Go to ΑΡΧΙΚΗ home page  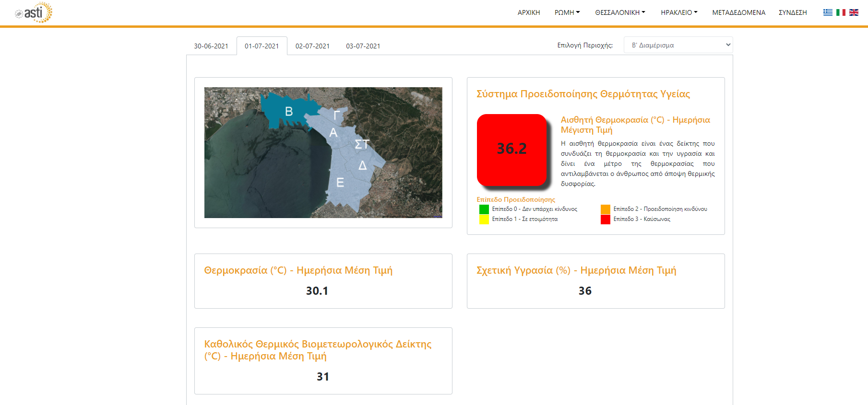pyautogui.click(x=529, y=12)
